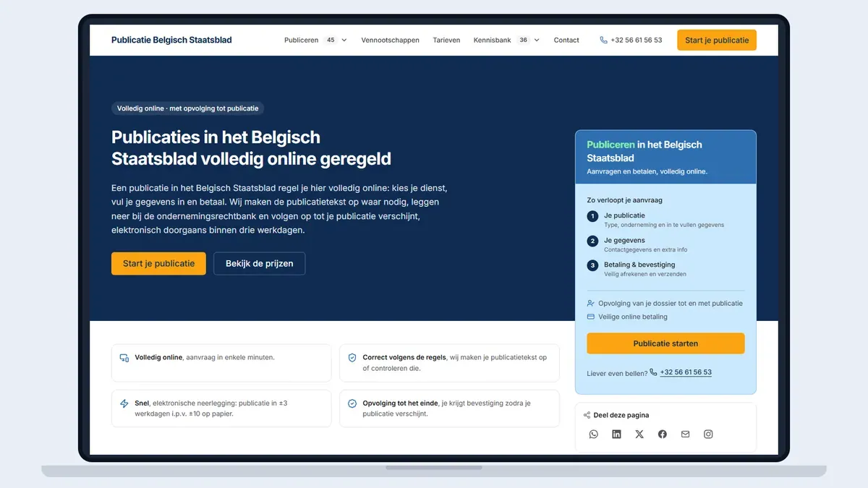Click the checkmark icon next to 'Opvolging tot het einde'
This screenshot has height=488, width=868.
352,403
